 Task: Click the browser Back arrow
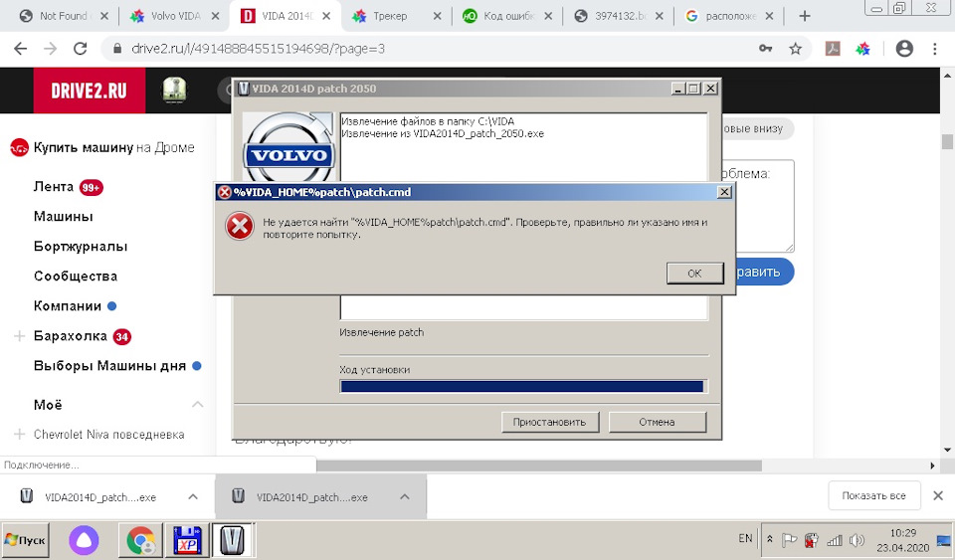[x=21, y=49]
